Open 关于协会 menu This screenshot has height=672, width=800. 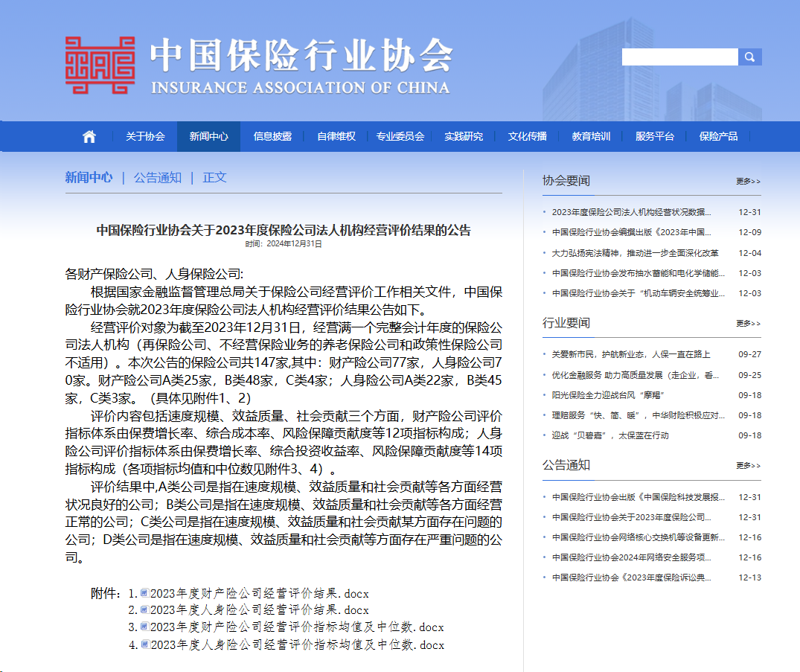tap(145, 137)
